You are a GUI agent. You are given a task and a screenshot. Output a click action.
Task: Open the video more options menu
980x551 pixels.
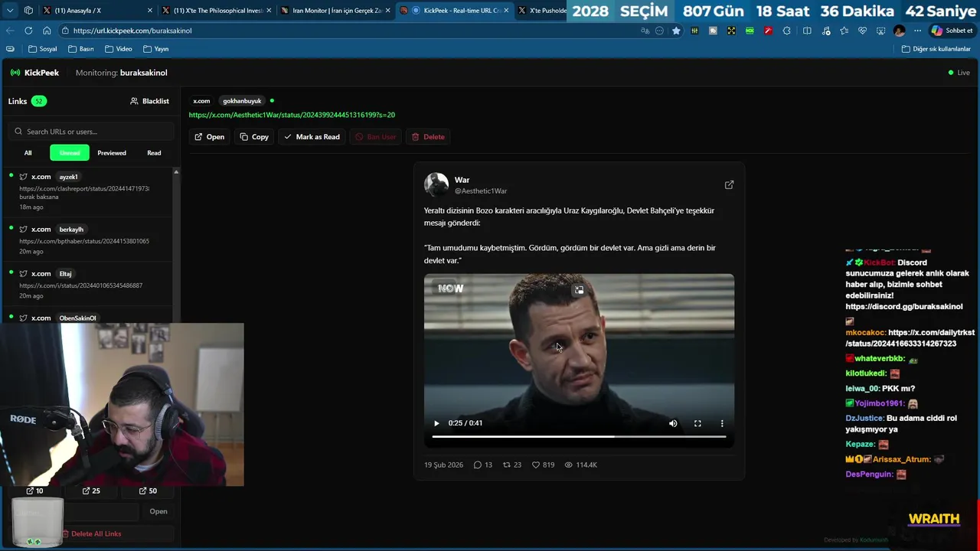tap(722, 423)
